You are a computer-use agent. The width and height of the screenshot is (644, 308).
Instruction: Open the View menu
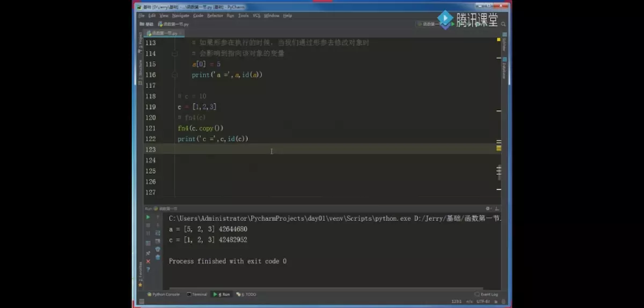[x=164, y=16]
